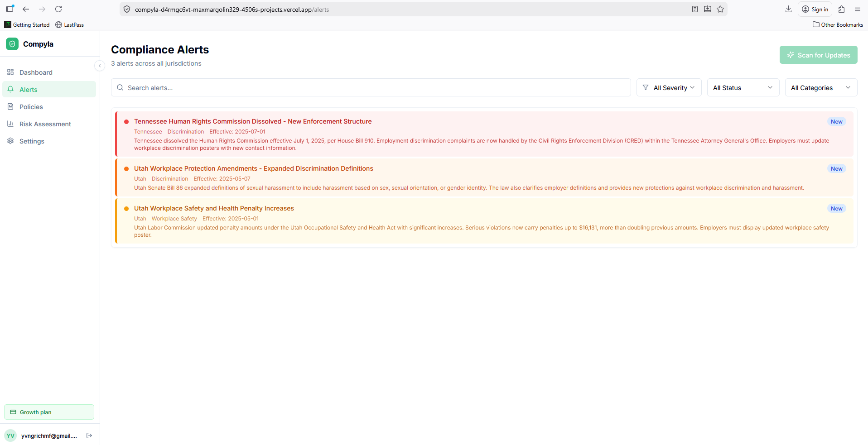
Task: Click the Search alerts input field
Action: [371, 87]
